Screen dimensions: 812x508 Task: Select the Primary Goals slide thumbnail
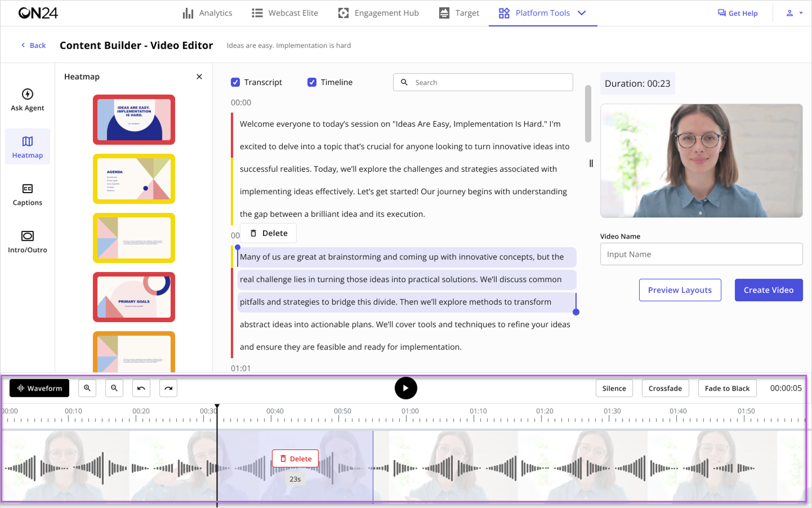pyautogui.click(x=134, y=297)
